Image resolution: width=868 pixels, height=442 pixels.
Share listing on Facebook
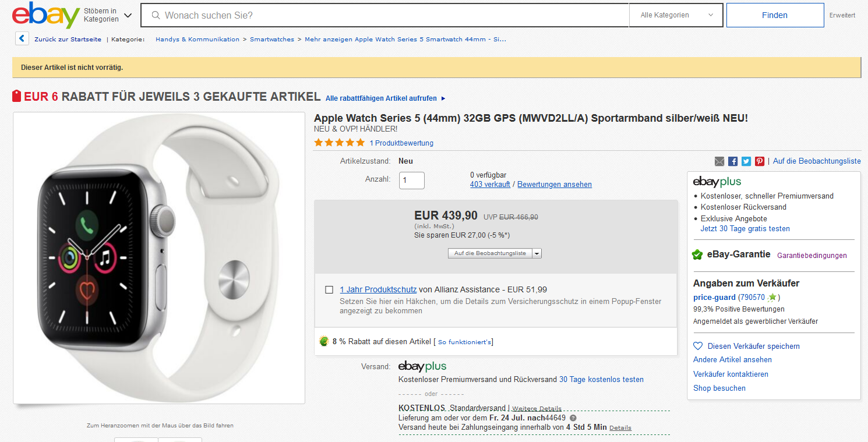tap(733, 161)
